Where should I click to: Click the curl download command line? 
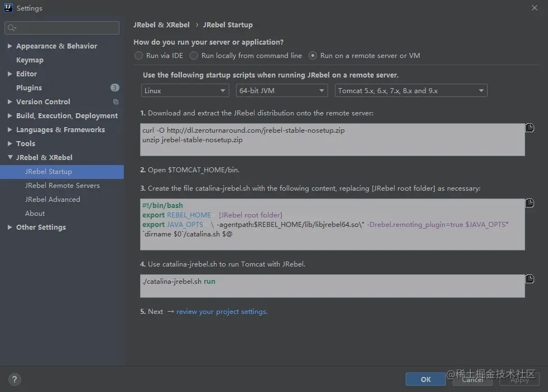243,130
